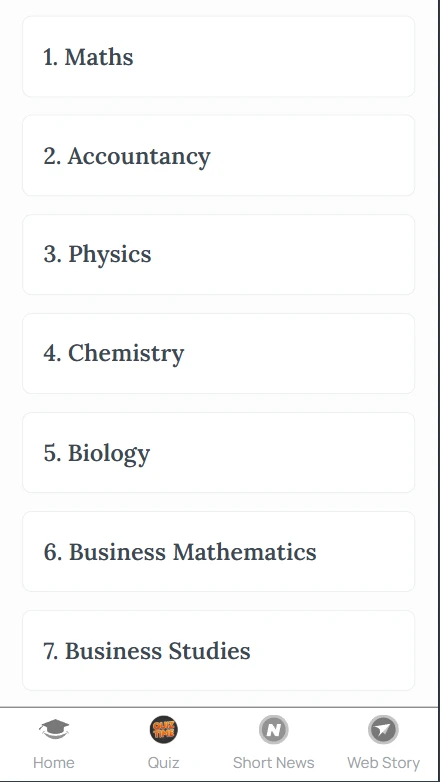
Task: Go to the Short News label
Action: click(273, 763)
